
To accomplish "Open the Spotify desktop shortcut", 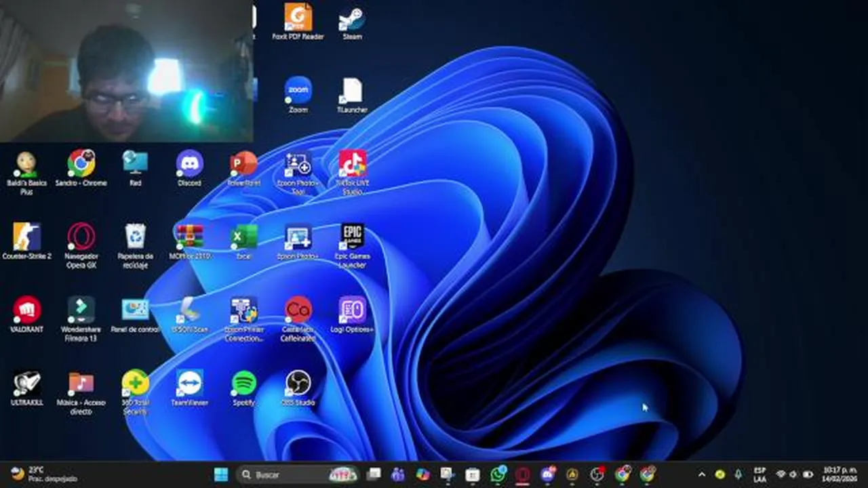I will coord(243,388).
